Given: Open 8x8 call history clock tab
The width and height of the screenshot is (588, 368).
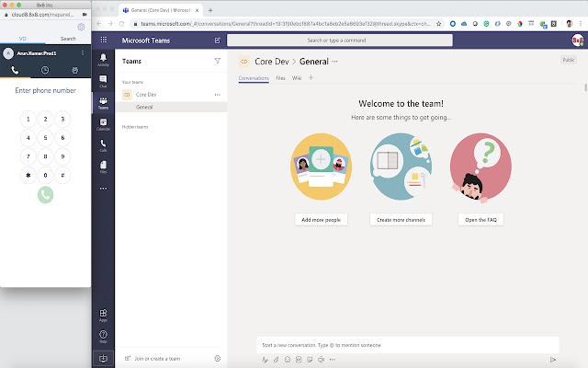Looking at the screenshot, I should (x=45, y=70).
